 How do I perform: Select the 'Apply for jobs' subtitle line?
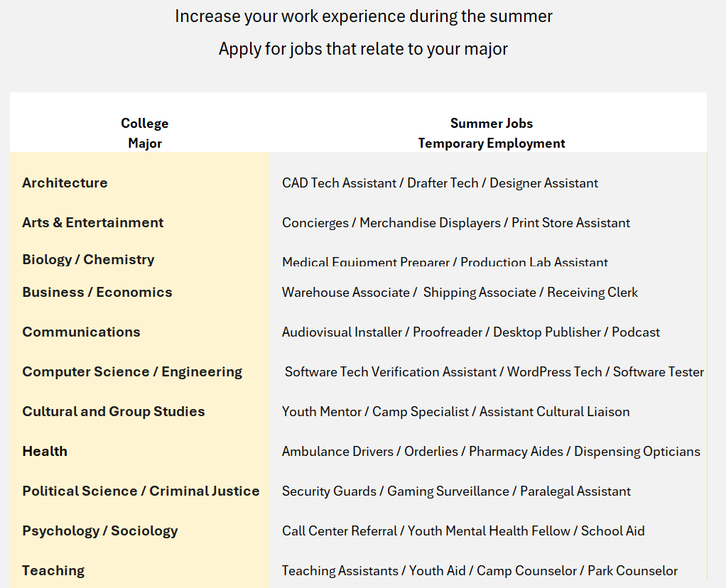click(363, 49)
